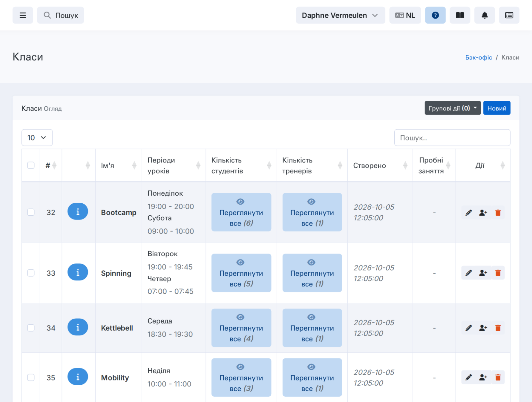Show info for the Mobility class

click(78, 377)
